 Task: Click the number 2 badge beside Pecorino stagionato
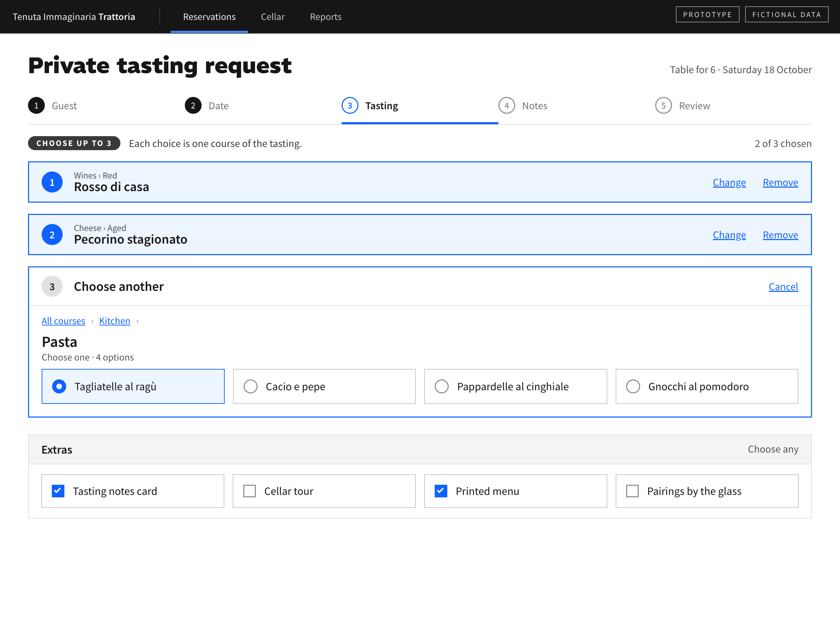(52, 235)
